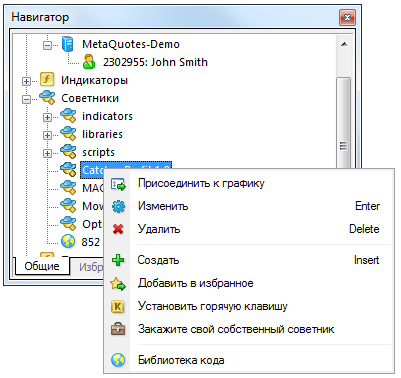Image resolution: width=401 pixels, height=378 pixels.
Task: Click the Opt advisor hat icon
Action: (68, 224)
